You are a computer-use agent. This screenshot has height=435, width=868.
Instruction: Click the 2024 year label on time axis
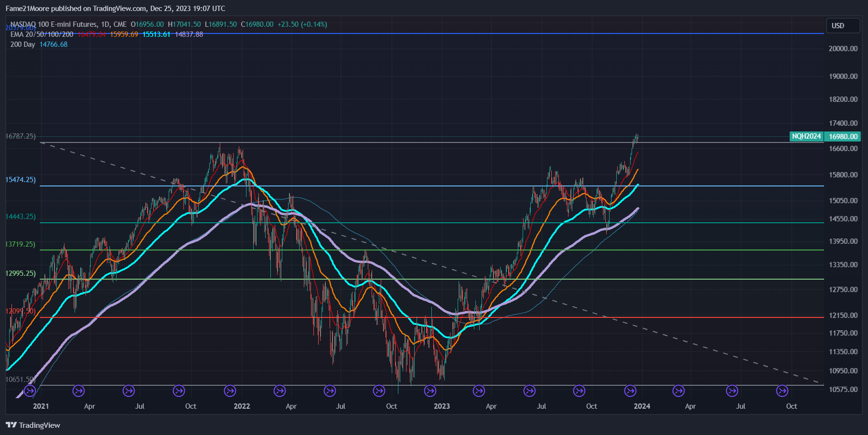[642, 406]
